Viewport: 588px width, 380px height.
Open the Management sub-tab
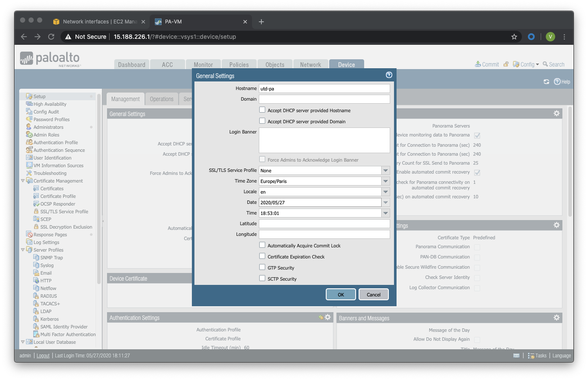coord(125,99)
